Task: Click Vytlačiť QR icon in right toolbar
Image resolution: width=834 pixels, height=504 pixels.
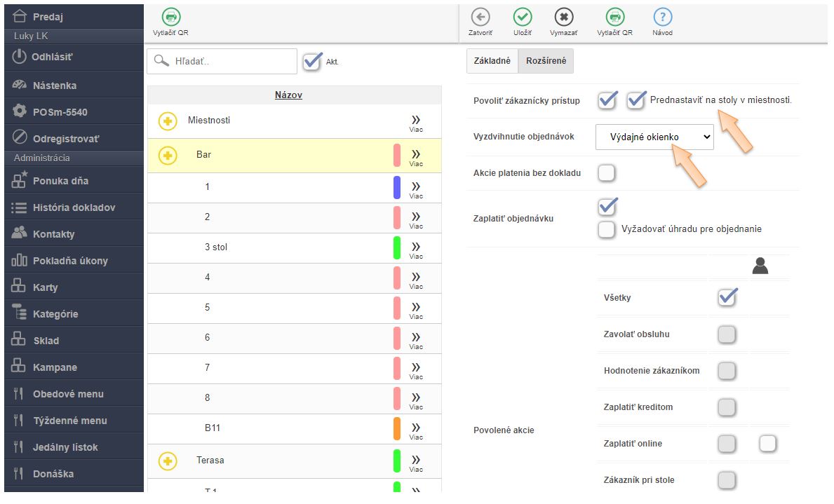Action: click(614, 18)
